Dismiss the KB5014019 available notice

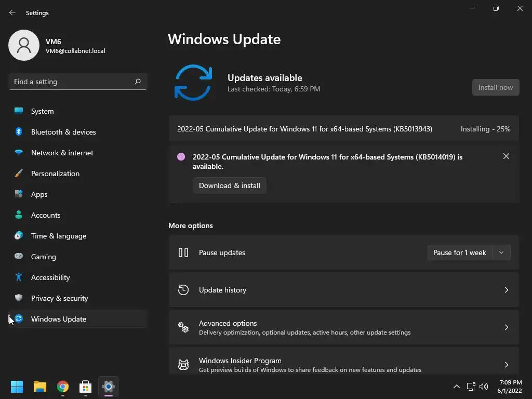[506, 156]
